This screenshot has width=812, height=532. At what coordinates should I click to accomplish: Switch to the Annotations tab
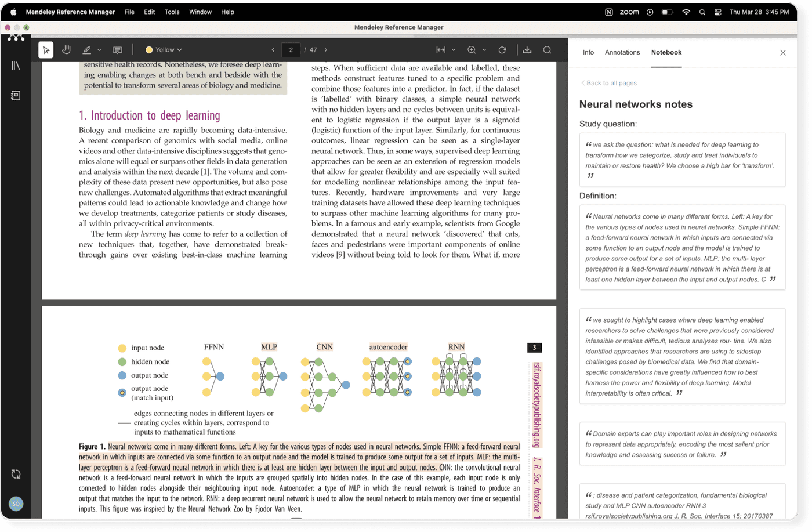pos(622,52)
